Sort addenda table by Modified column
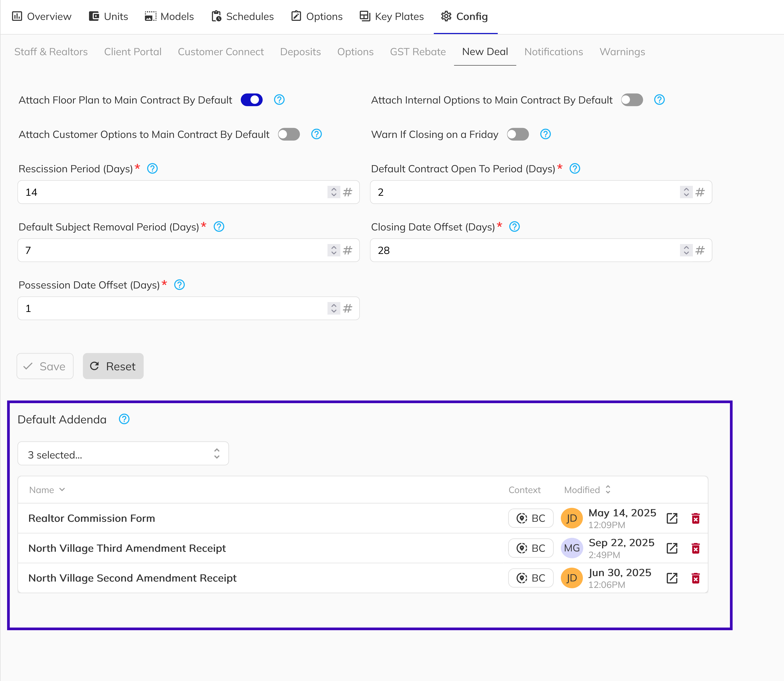 [587, 490]
